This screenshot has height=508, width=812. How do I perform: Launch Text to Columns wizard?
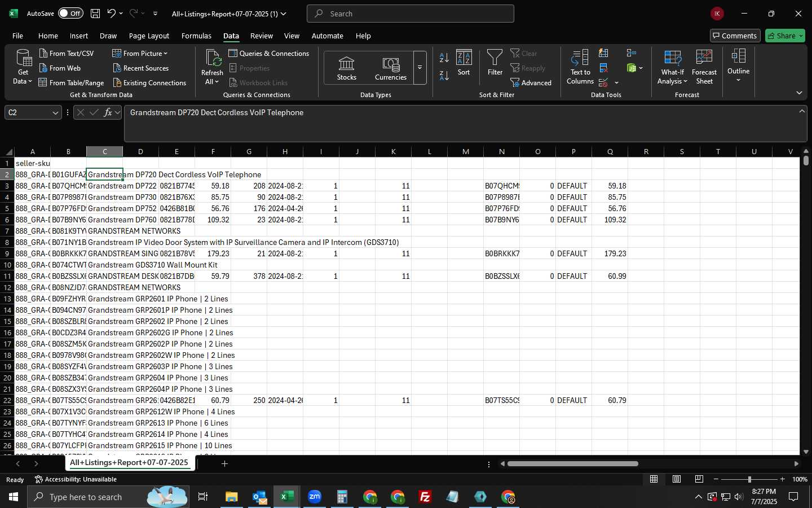pos(580,67)
